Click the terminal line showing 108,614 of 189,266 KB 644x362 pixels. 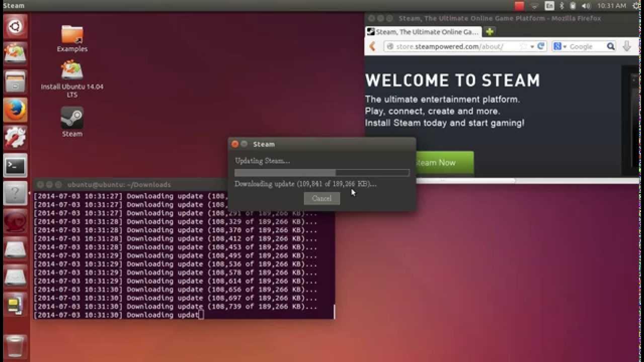176,281
